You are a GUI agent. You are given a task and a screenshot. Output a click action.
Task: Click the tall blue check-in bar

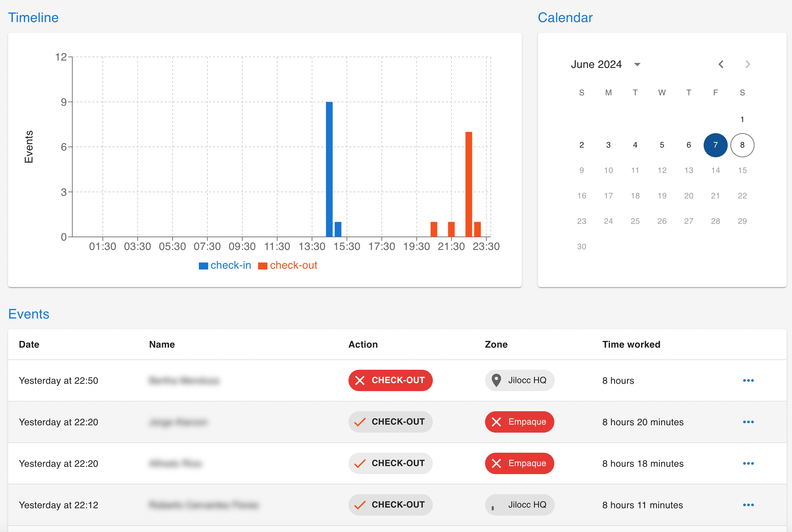(329, 169)
